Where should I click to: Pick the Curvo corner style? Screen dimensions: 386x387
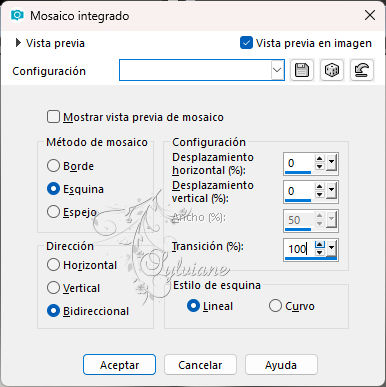click(275, 306)
